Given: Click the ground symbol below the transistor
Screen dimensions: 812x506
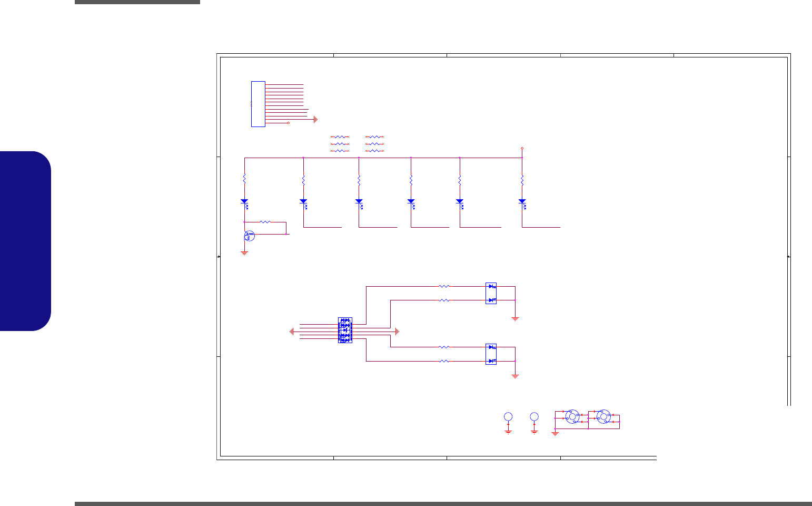Looking at the screenshot, I should point(244,254).
